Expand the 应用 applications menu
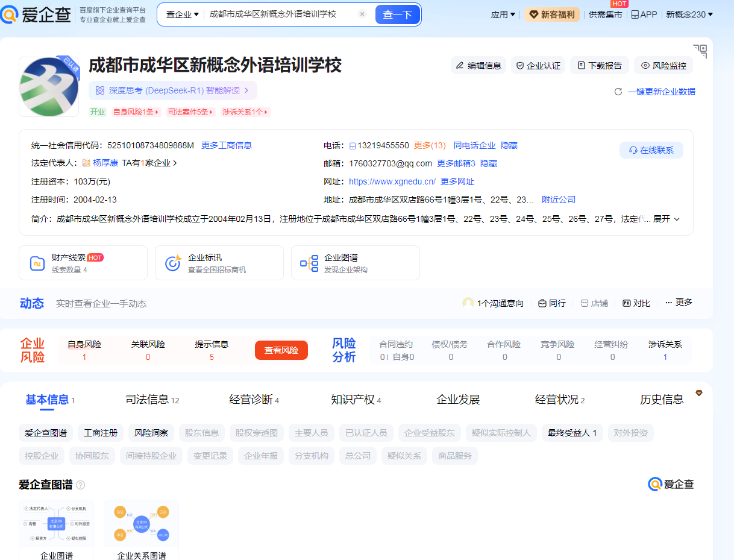 coord(503,14)
